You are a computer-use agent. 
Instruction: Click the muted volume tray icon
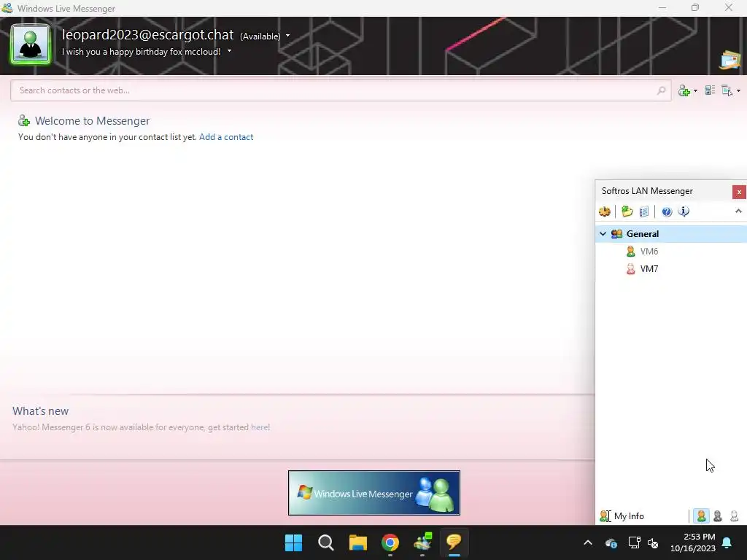pyautogui.click(x=653, y=542)
